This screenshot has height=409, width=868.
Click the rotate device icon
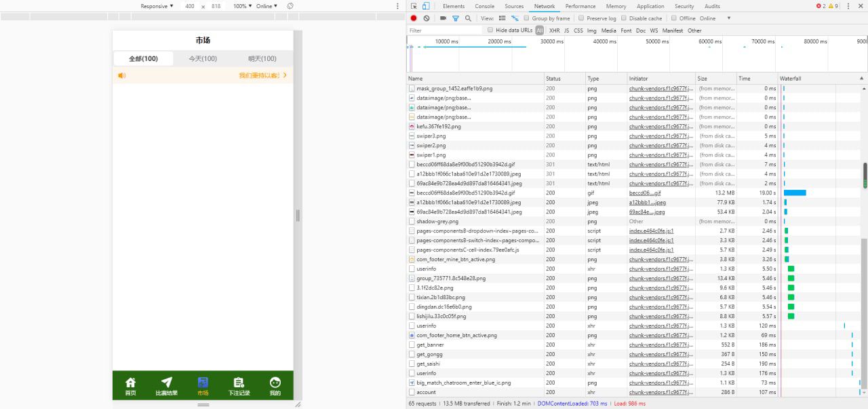click(290, 6)
